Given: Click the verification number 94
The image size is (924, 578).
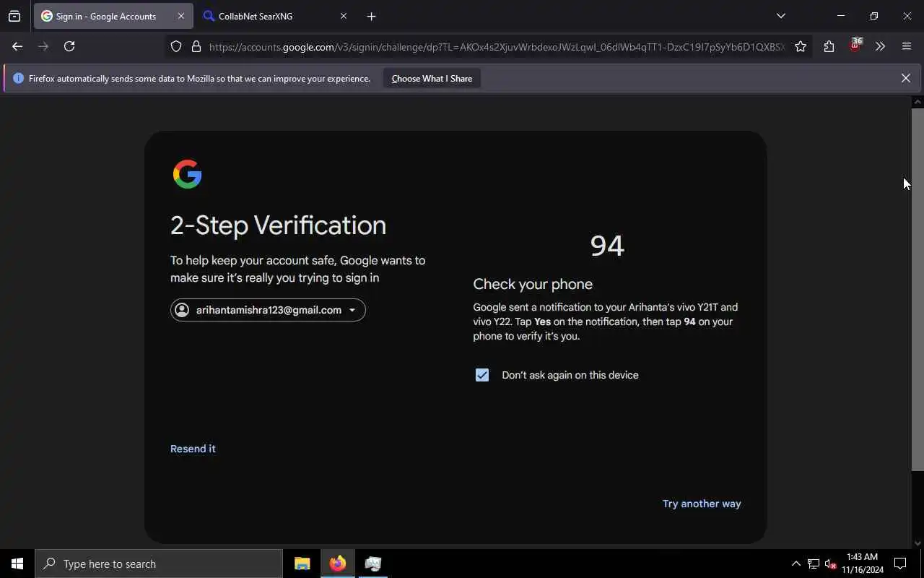Looking at the screenshot, I should [607, 246].
